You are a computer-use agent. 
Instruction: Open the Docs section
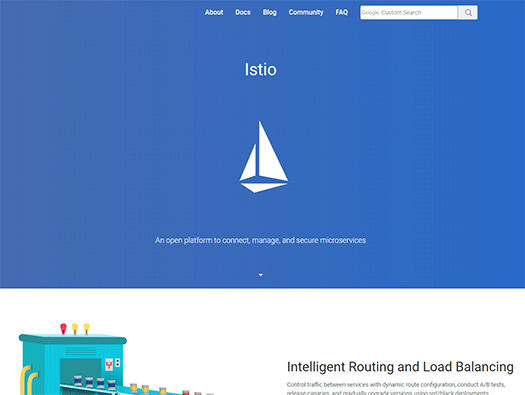243,12
